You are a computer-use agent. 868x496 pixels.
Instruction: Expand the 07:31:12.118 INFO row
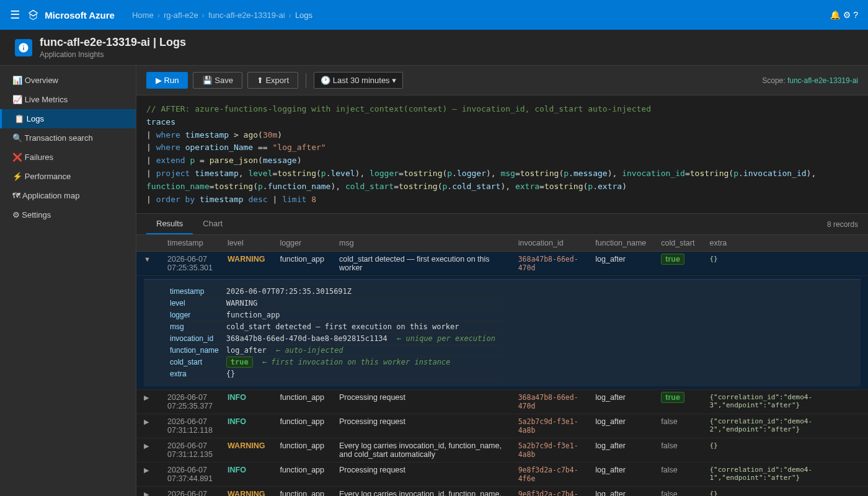pos(147,422)
